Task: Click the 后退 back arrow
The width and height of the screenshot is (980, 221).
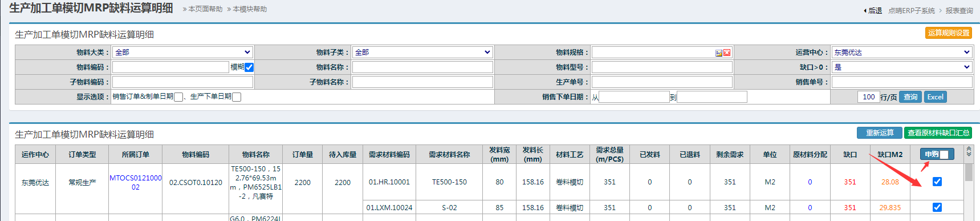Action: click(873, 11)
